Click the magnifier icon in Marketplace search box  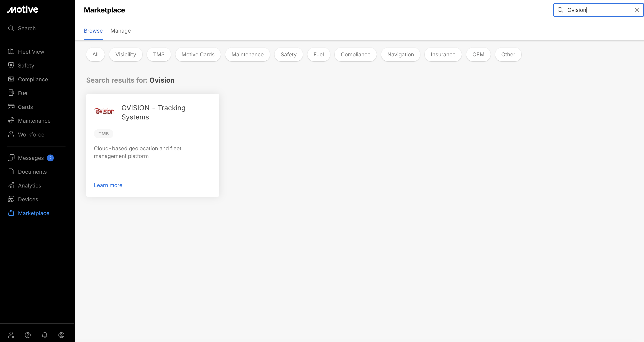coord(560,10)
